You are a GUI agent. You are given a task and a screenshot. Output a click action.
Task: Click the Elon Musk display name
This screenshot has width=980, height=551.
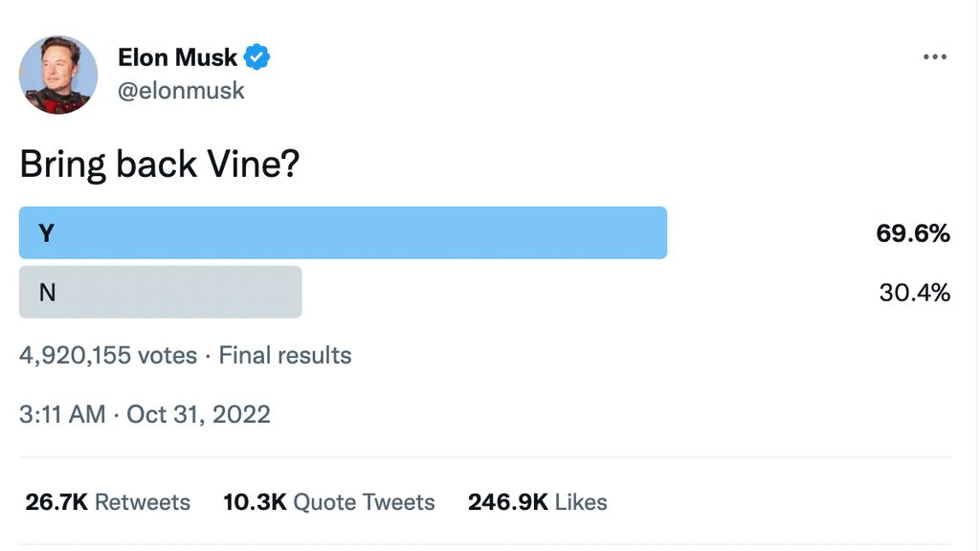coord(178,56)
